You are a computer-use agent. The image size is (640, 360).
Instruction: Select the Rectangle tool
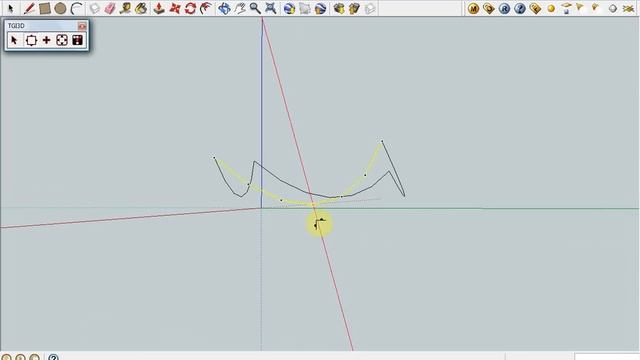44,8
